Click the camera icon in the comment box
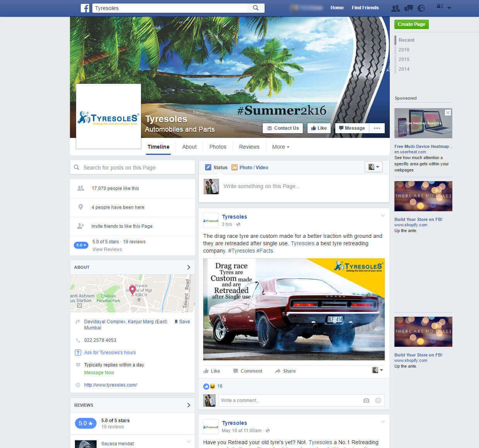This screenshot has width=479, height=448. [366, 400]
